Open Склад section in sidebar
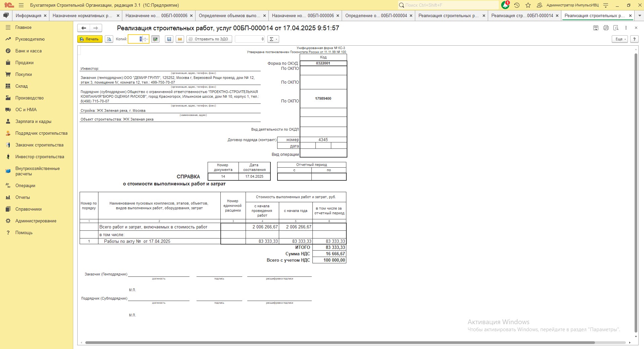The height and width of the screenshot is (349, 644). coord(36,86)
